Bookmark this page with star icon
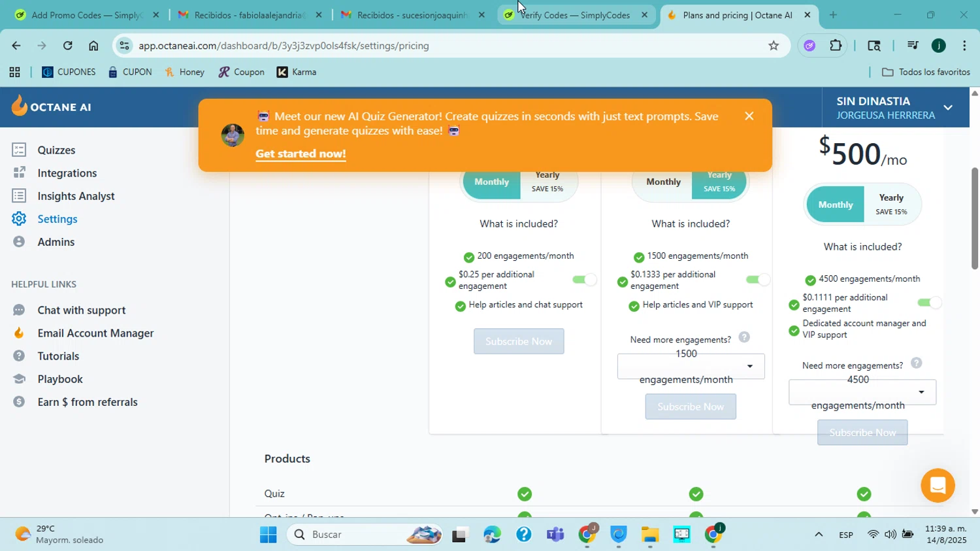This screenshot has width=980, height=551. 774,46
